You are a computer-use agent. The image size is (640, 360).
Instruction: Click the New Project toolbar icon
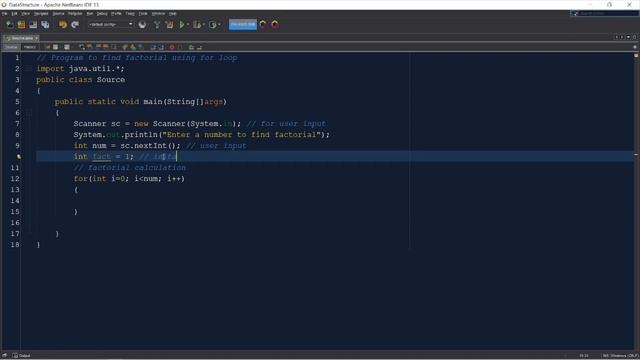[21, 25]
